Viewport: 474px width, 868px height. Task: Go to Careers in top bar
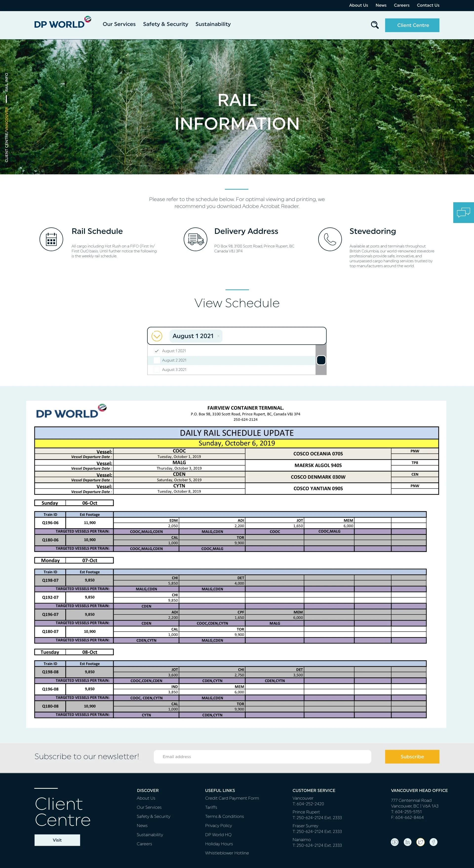click(402, 5)
